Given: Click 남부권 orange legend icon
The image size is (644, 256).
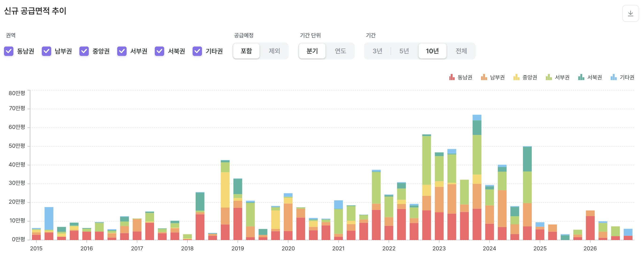Looking at the screenshot, I should (484, 77).
